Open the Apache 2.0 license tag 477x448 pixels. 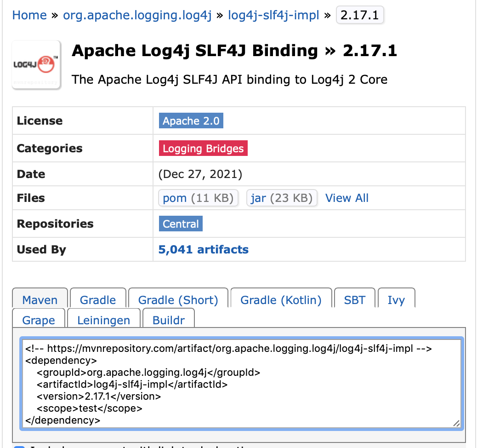(x=191, y=121)
